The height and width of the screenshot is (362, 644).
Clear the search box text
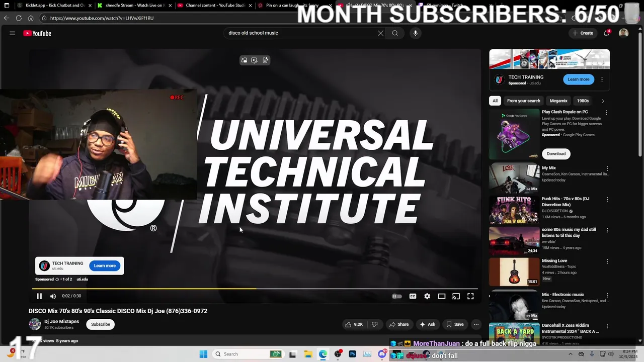380,33
